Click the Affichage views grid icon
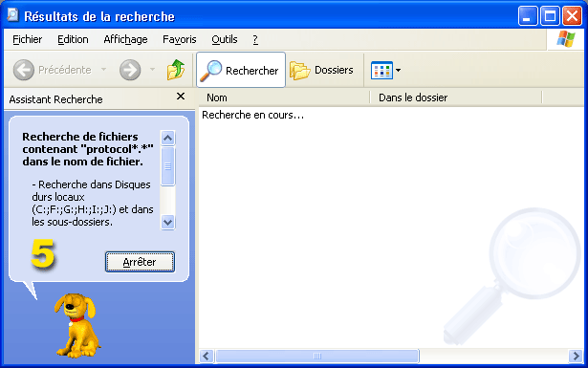The height and width of the screenshot is (368, 588). 381,70
